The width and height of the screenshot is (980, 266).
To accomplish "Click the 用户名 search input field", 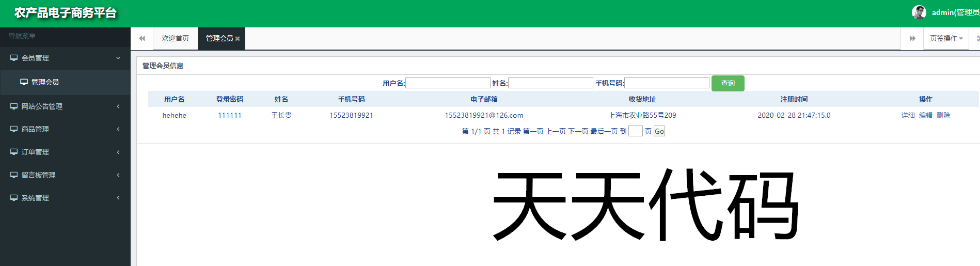I will pos(448,83).
